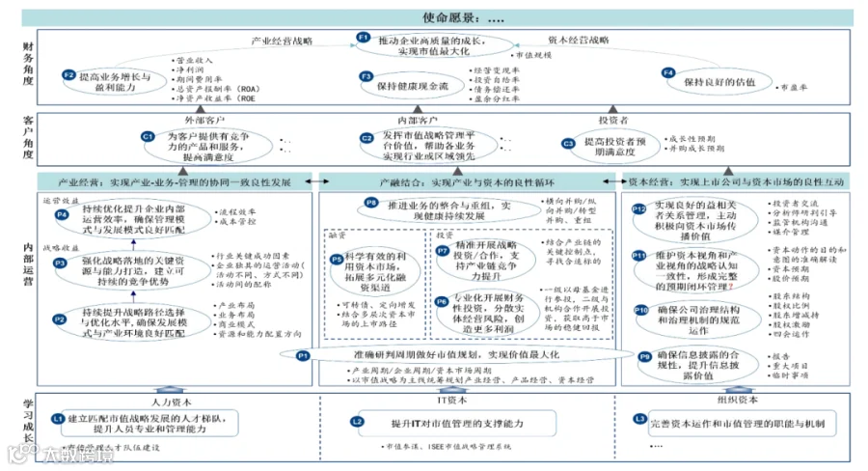
Task: Click the F1 badge next to 推动企业高质量的成长
Action: point(364,38)
